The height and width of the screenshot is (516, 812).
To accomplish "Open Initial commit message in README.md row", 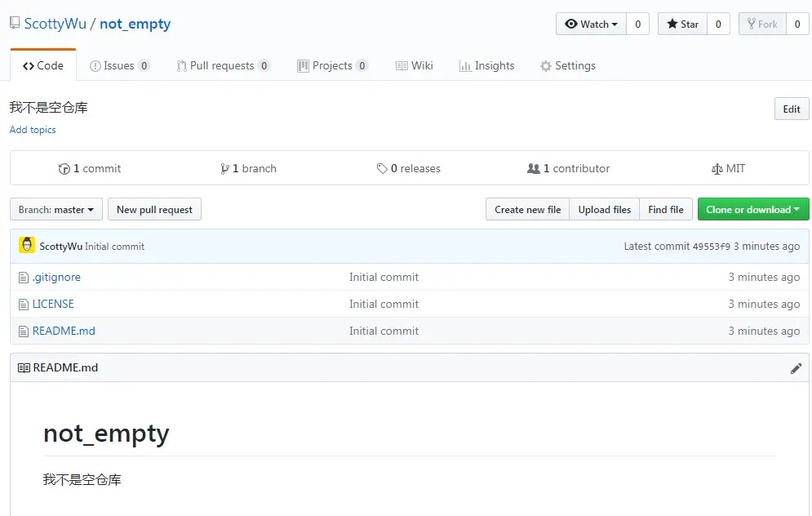I will coord(384,331).
